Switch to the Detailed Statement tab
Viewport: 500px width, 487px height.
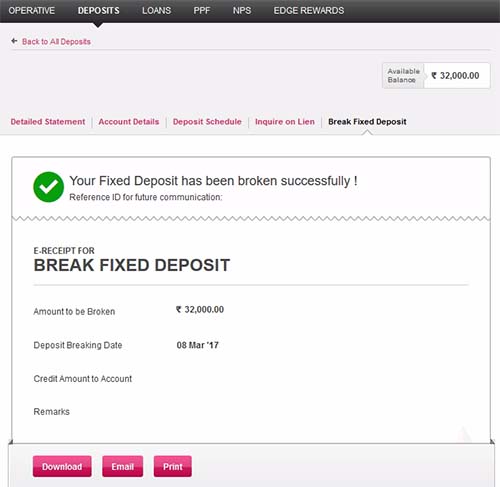pos(48,122)
